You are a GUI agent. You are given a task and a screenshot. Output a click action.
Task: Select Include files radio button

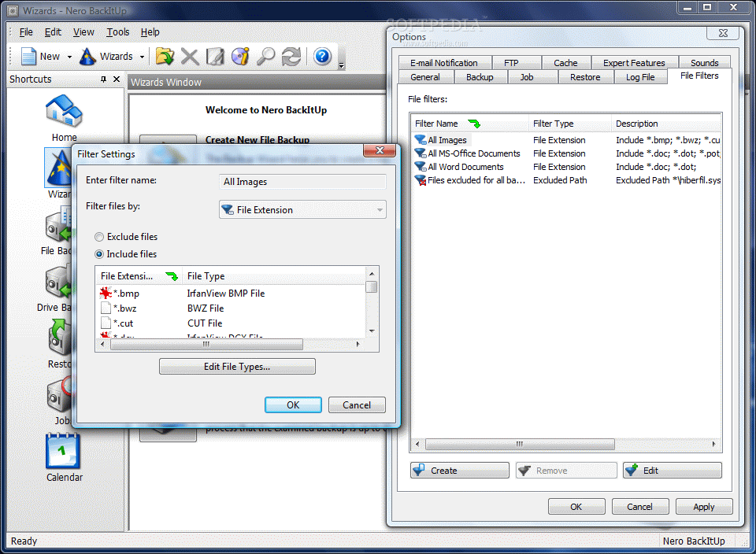[99, 254]
